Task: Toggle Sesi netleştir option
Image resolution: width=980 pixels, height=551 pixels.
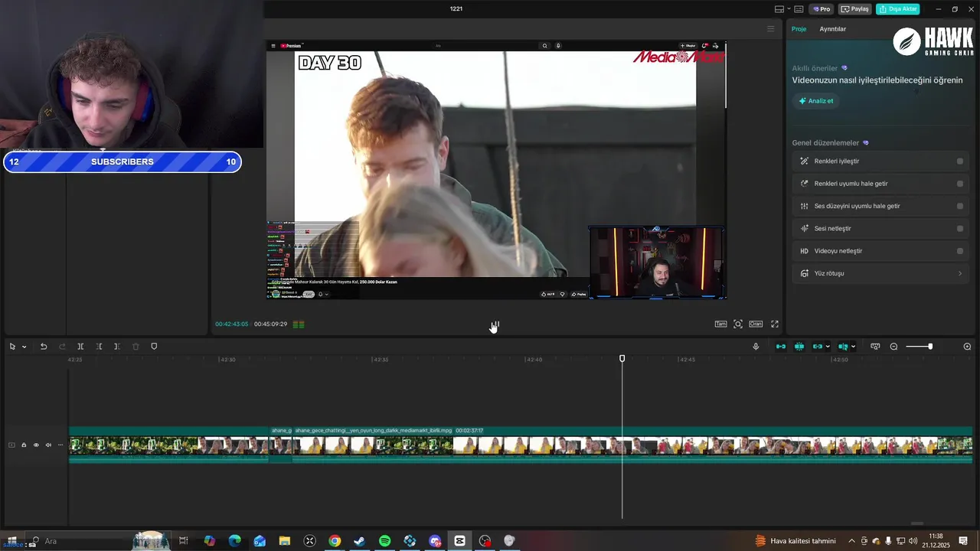Action: pos(960,229)
